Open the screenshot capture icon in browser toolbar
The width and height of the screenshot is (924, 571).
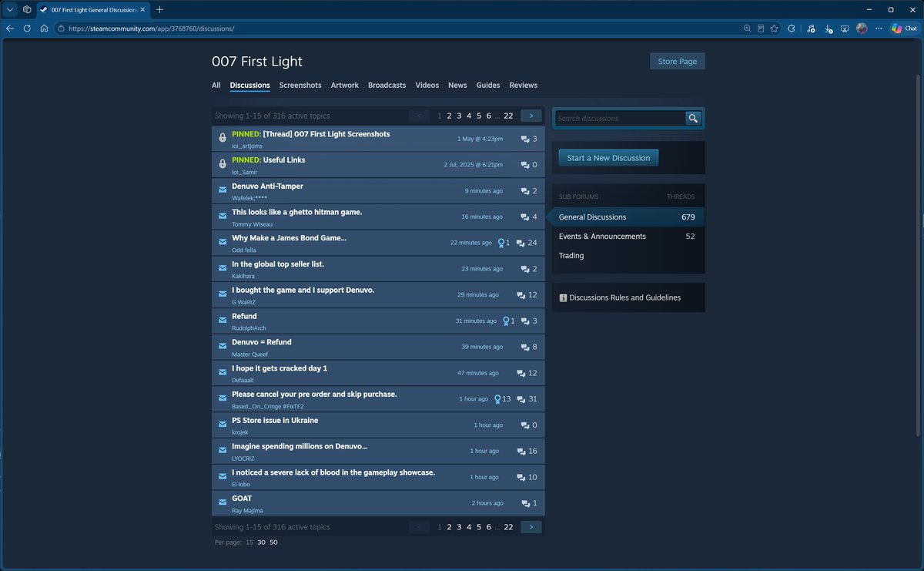click(x=845, y=29)
